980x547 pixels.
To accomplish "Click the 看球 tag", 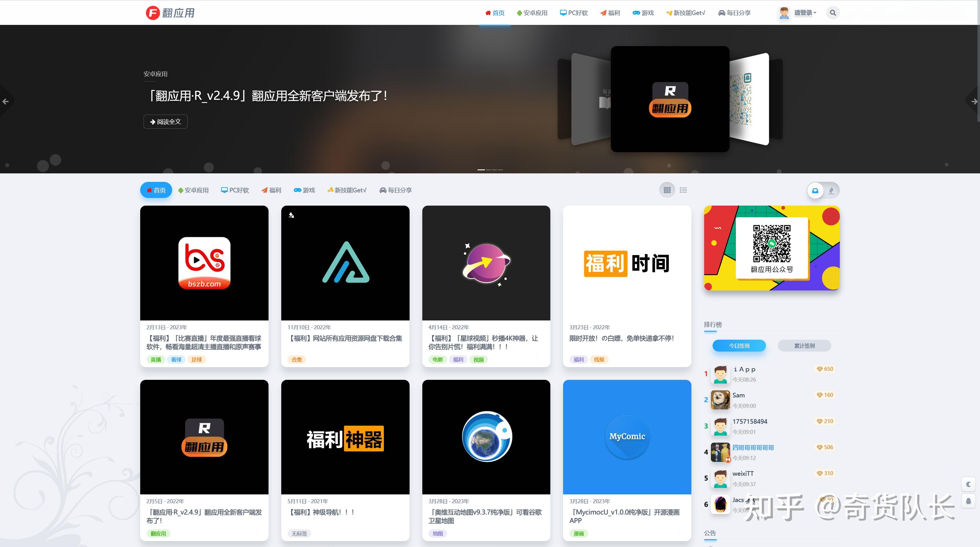I will click(176, 359).
